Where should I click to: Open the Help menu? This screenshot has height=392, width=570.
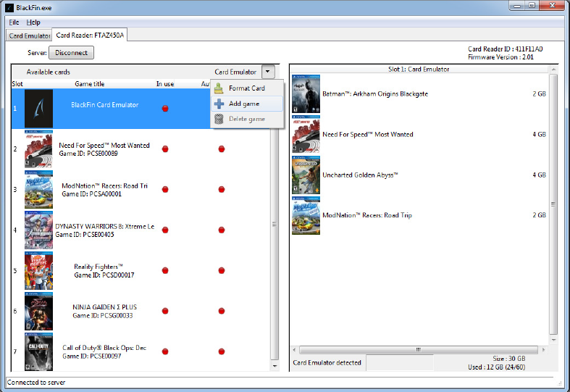33,22
